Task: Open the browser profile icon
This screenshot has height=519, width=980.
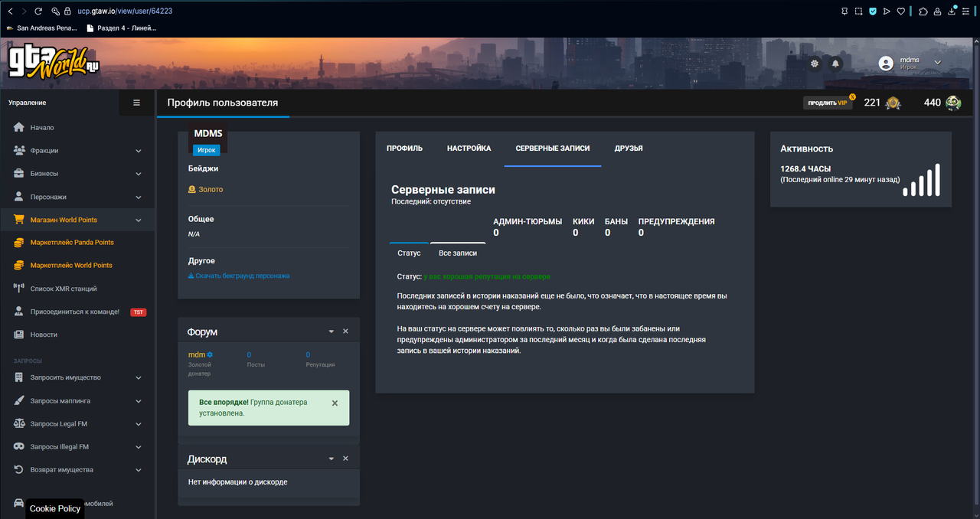Action: (x=938, y=11)
